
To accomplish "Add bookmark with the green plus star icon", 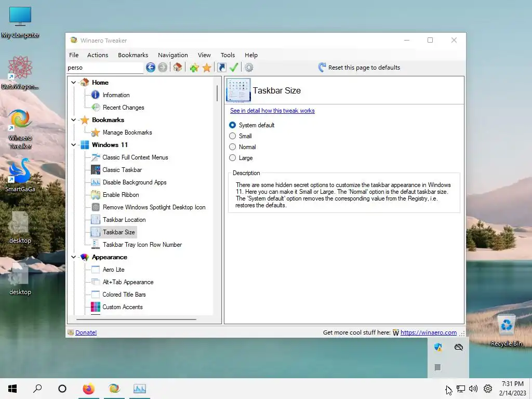I will coord(194,68).
